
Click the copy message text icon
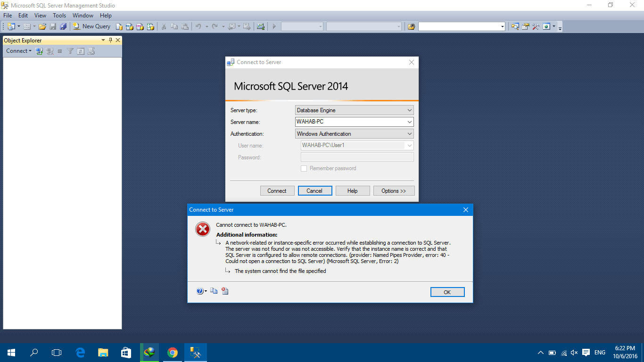(214, 291)
